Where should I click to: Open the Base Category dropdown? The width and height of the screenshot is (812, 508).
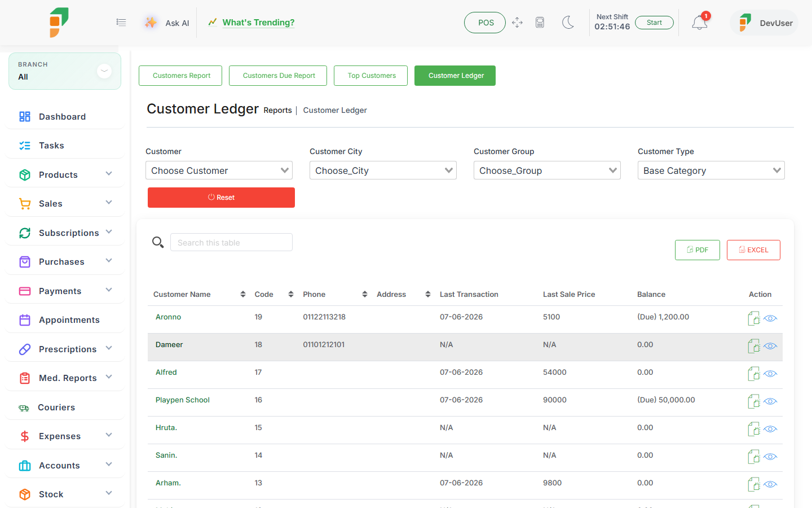711,170
